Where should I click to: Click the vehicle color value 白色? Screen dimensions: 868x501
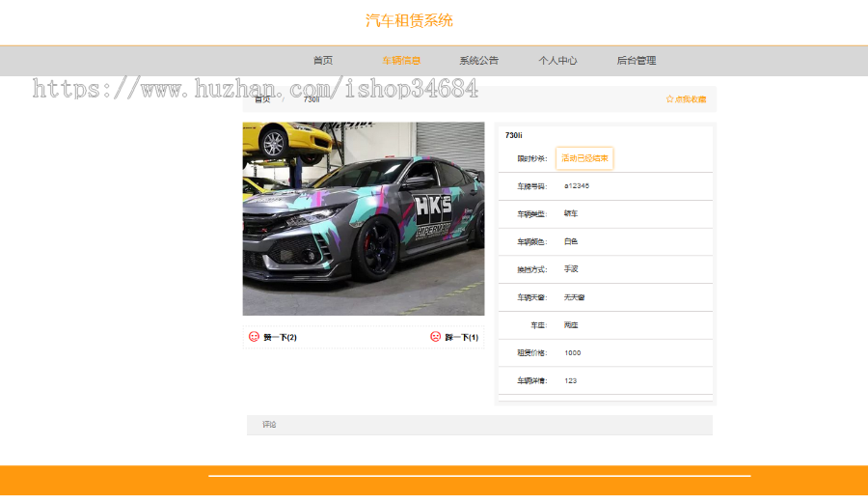click(x=571, y=241)
